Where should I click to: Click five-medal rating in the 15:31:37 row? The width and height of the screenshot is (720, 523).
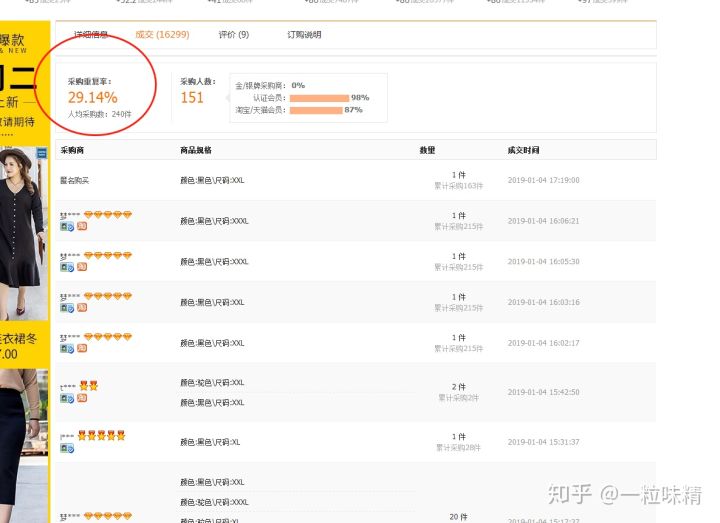point(101,435)
